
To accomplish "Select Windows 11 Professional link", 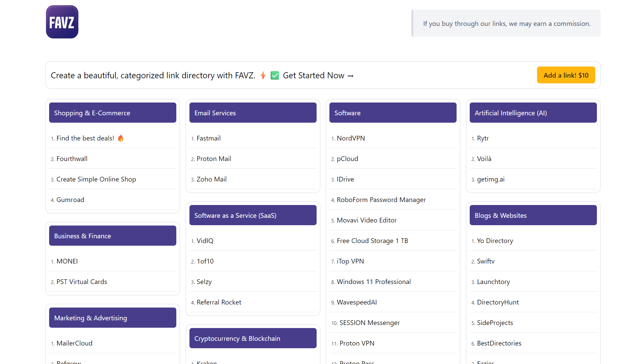I will click(x=373, y=282).
